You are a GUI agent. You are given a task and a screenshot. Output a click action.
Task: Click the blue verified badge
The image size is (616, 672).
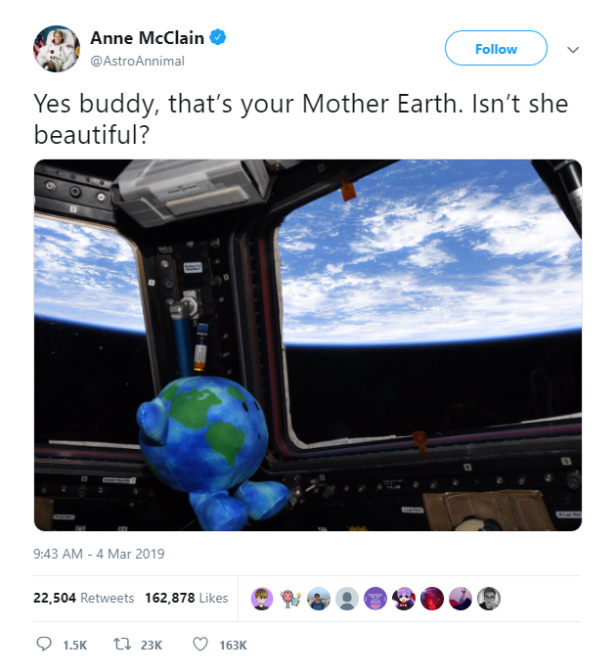220,38
